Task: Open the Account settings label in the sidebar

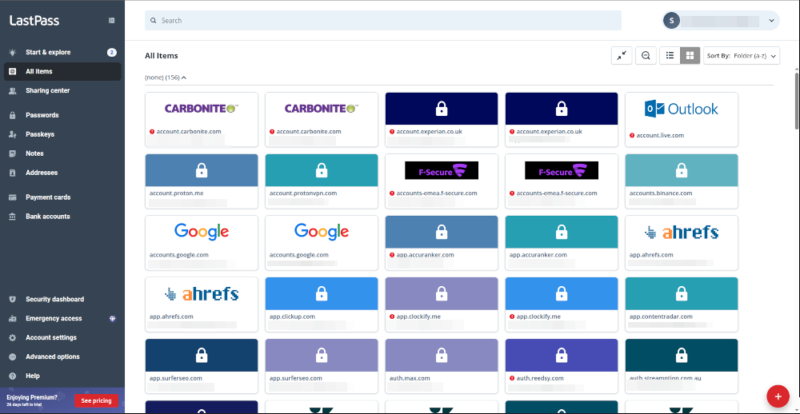Action: (51, 338)
